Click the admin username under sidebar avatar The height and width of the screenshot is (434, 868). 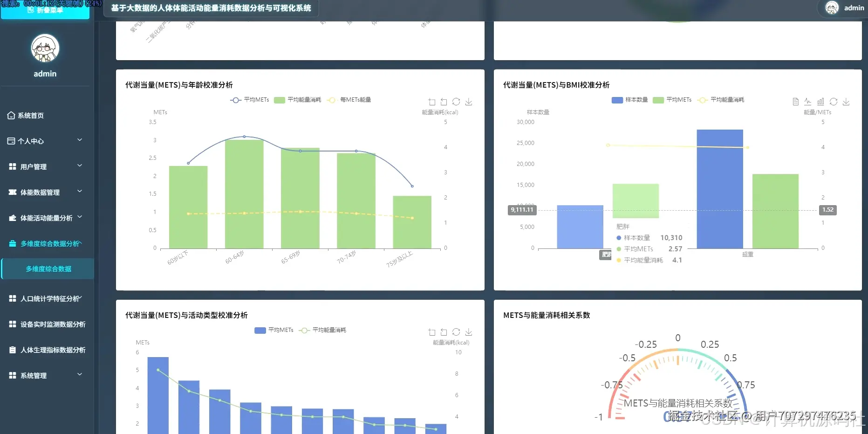click(x=45, y=74)
